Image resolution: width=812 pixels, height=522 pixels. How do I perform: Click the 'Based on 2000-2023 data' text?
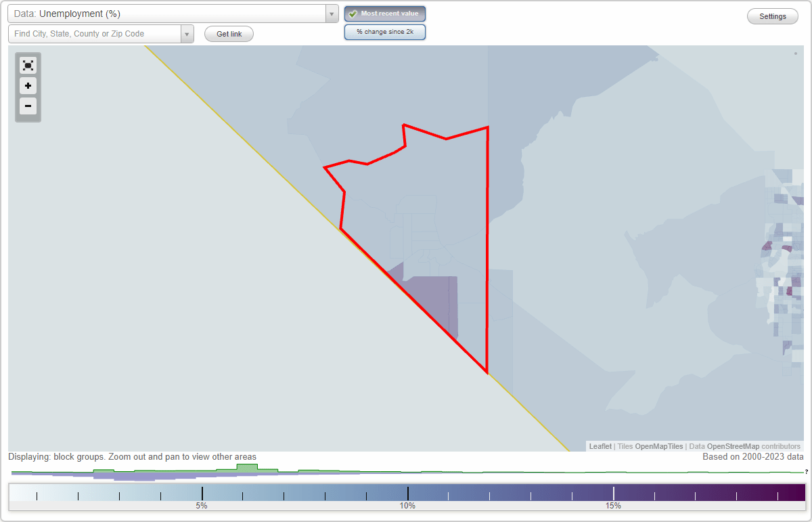(x=752, y=457)
